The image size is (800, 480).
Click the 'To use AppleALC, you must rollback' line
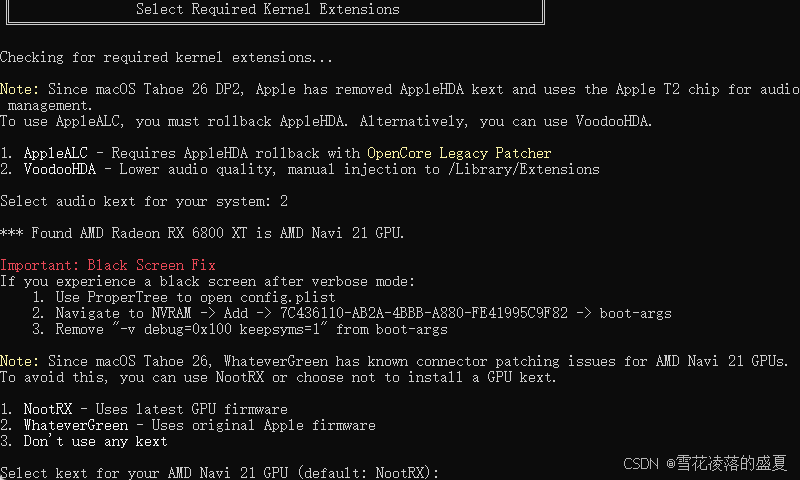coord(326,121)
